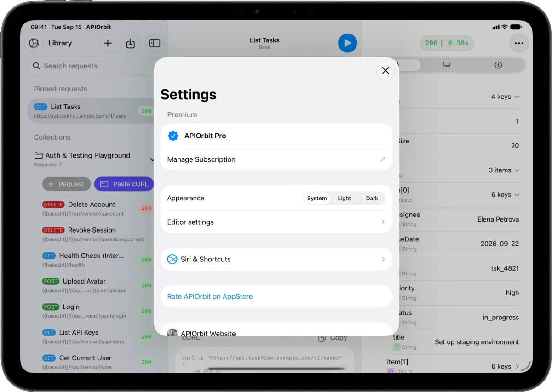
Task: Collapse Auth & Testing Playground collection
Action: click(152, 159)
